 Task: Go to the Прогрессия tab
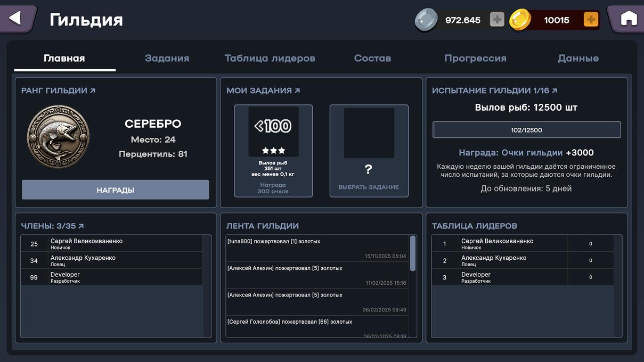tap(475, 59)
